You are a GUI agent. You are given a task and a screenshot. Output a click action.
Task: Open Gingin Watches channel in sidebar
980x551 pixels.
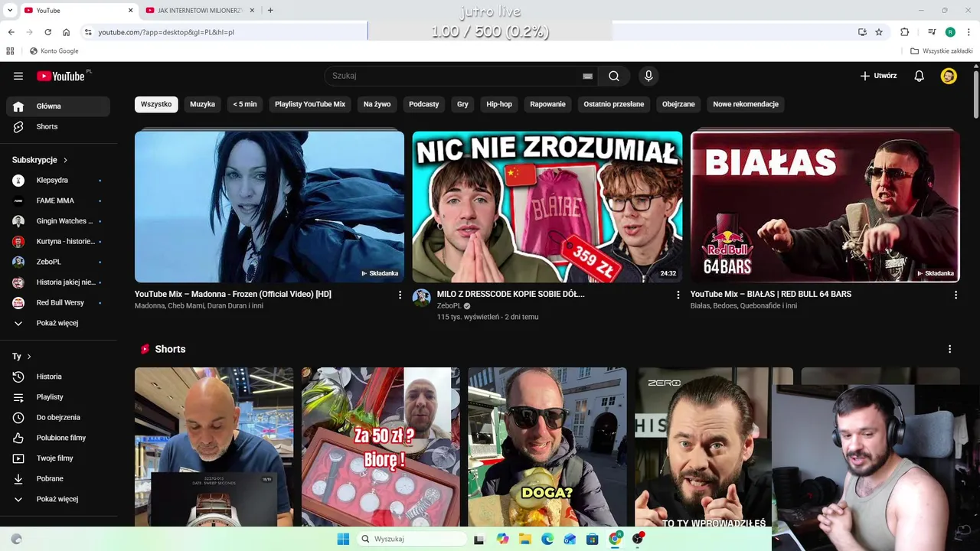[58, 221]
